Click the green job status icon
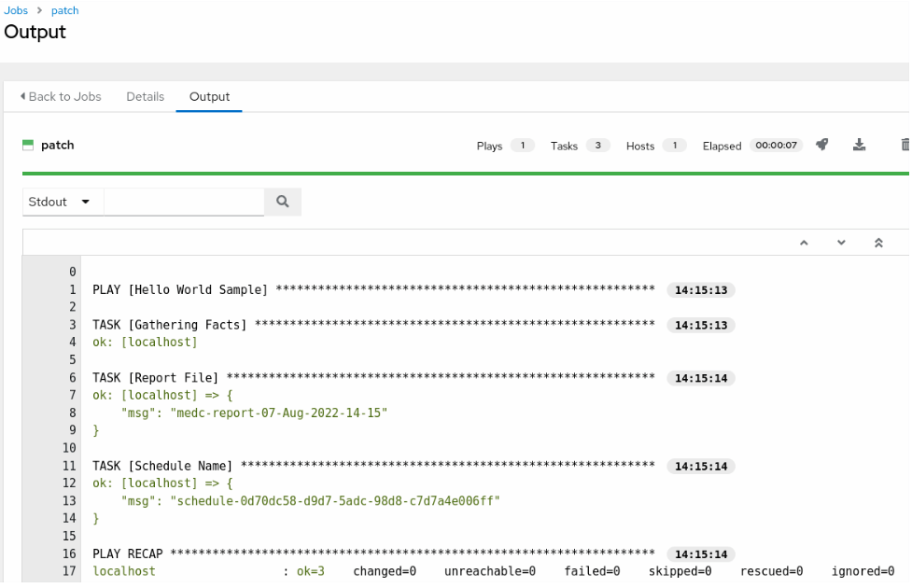Image resolution: width=912 pixels, height=588 pixels. [x=28, y=146]
